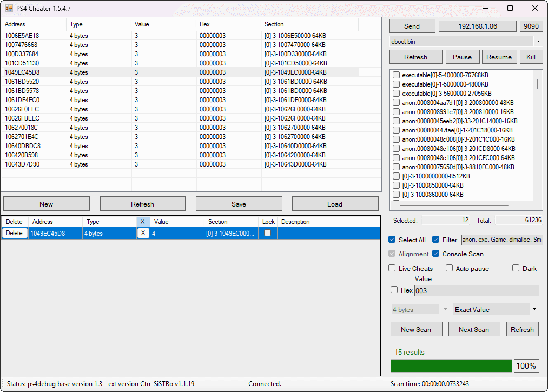
Task: Click the Lock column header in cheat list
Action: point(268,222)
